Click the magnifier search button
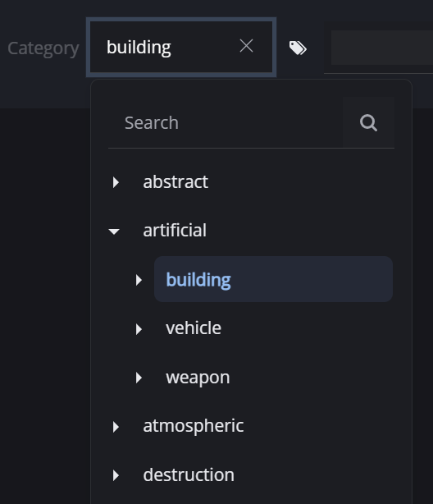 [368, 122]
